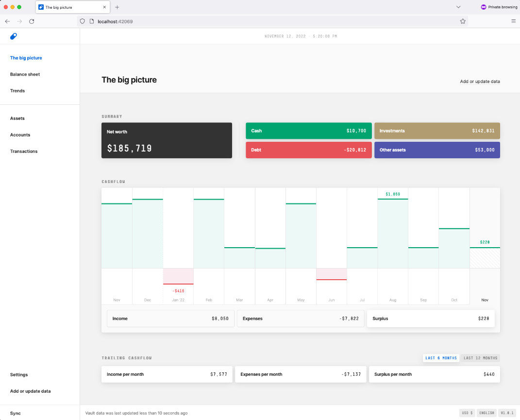Bookmark page with star icon
520x420 pixels.
pyautogui.click(x=463, y=21)
